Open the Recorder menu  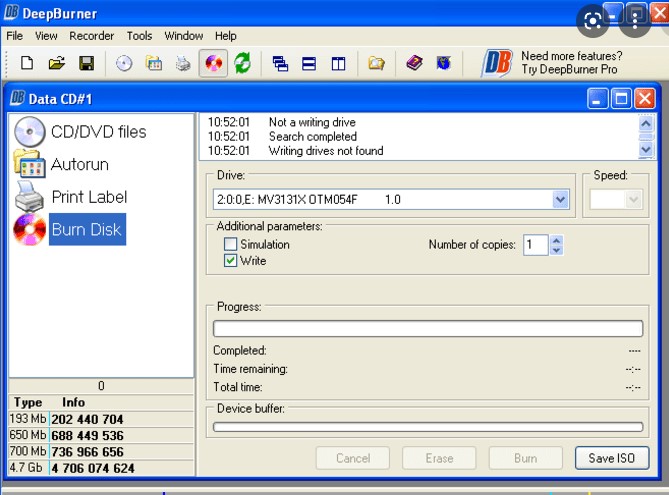91,36
